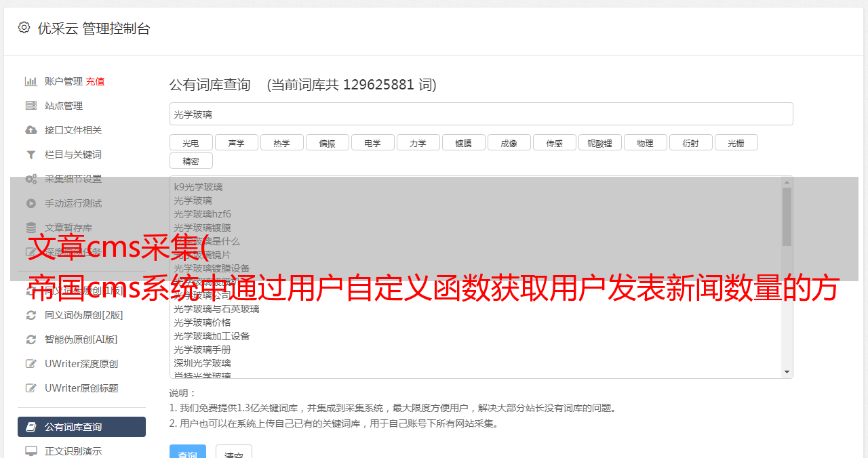This screenshot has height=458, width=868.
Task: Click the 声学 tag button
Action: point(237,142)
